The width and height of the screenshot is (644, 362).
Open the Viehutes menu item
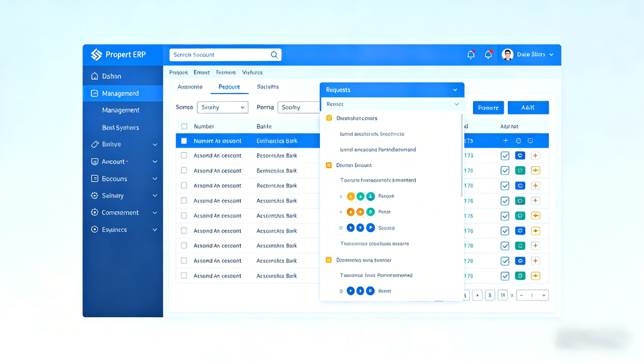pyautogui.click(x=252, y=72)
